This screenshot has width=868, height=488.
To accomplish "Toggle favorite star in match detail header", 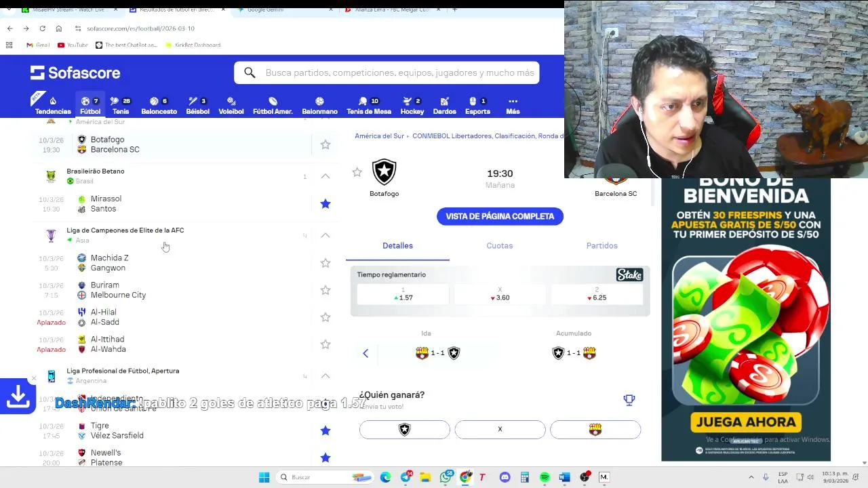I will click(357, 172).
